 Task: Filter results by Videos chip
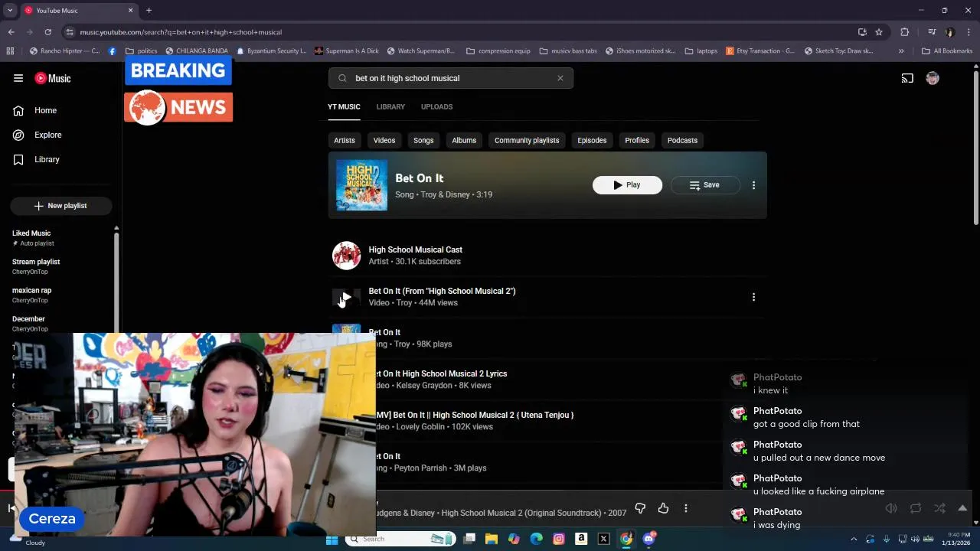click(384, 140)
